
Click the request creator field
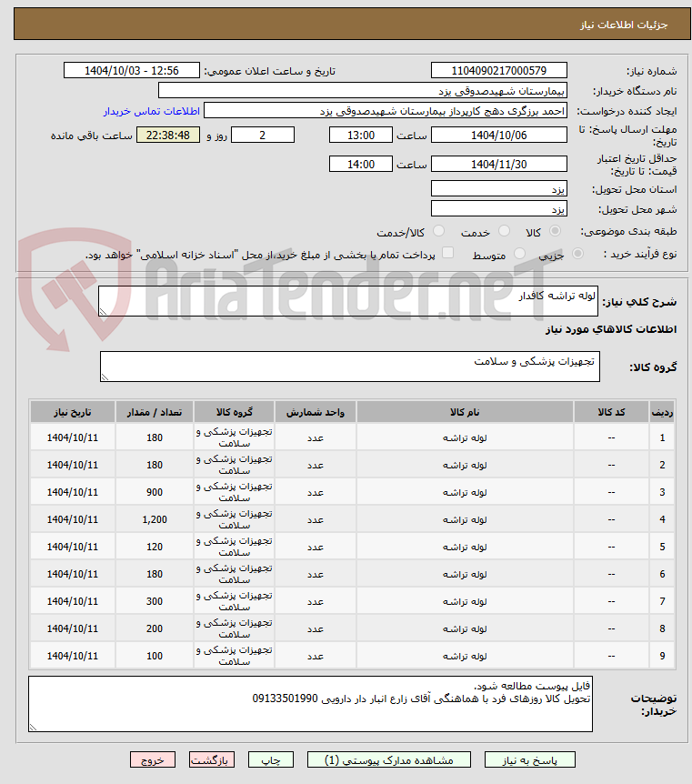pyautogui.click(x=386, y=110)
